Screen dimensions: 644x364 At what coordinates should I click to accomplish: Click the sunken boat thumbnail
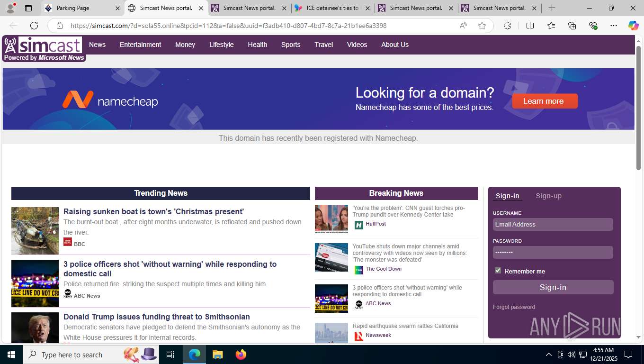[x=35, y=231]
